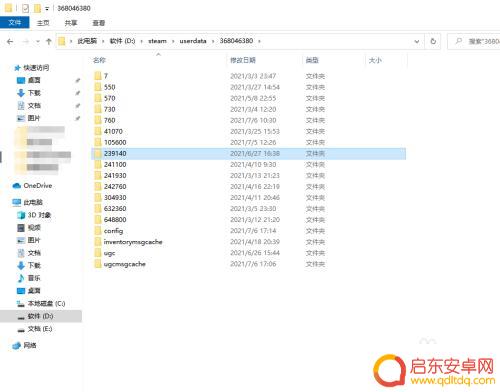This screenshot has width=500, height=392.
Task: Expand chevron after 368046380 in address bar
Action: pos(259,41)
